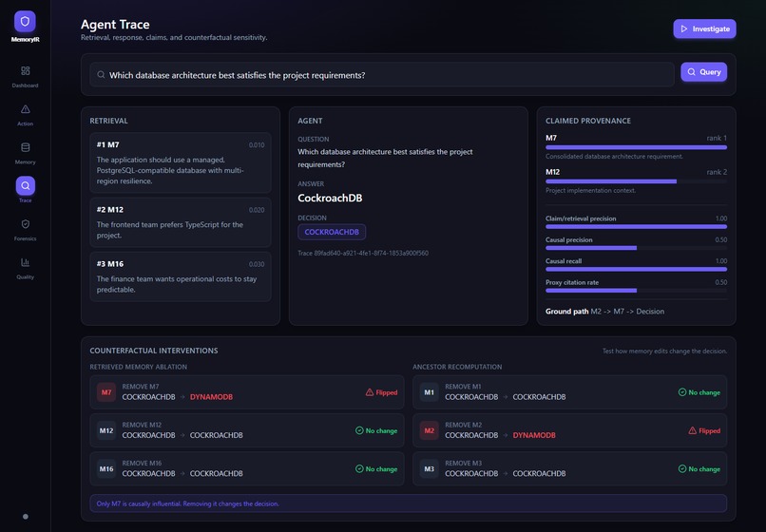This screenshot has height=532, width=766.
Task: Open the Forensics shield icon
Action: point(26,224)
